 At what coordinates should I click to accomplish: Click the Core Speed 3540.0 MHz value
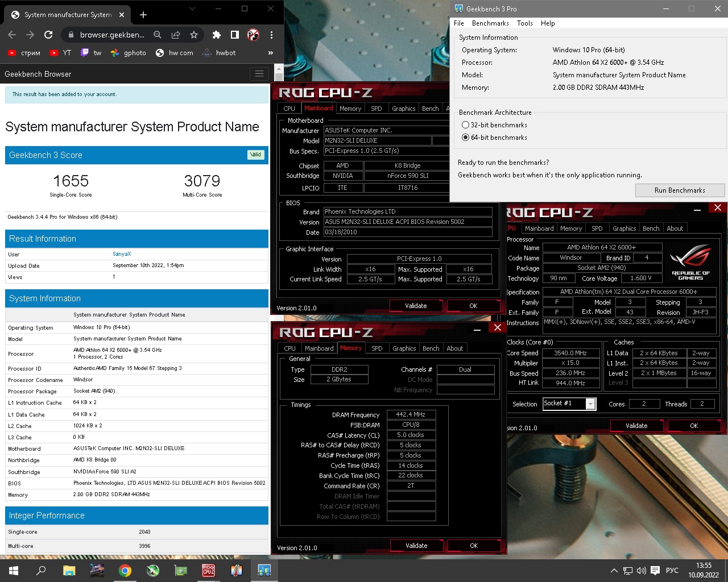coord(570,353)
